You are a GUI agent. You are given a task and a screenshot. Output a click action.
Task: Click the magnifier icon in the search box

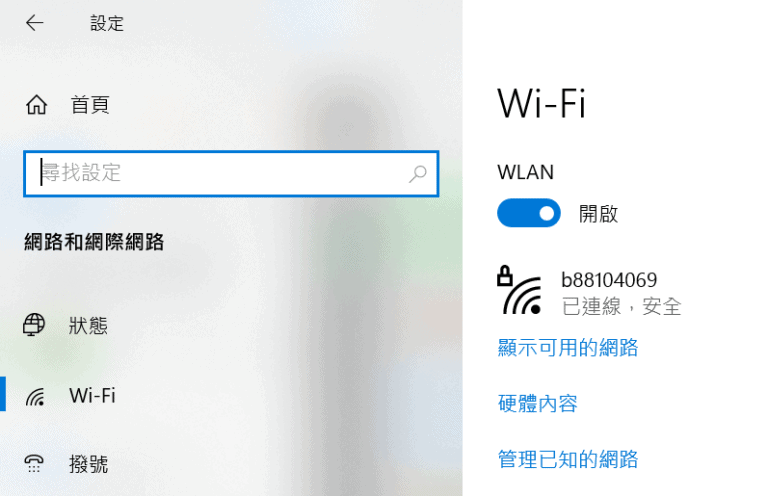(x=418, y=173)
